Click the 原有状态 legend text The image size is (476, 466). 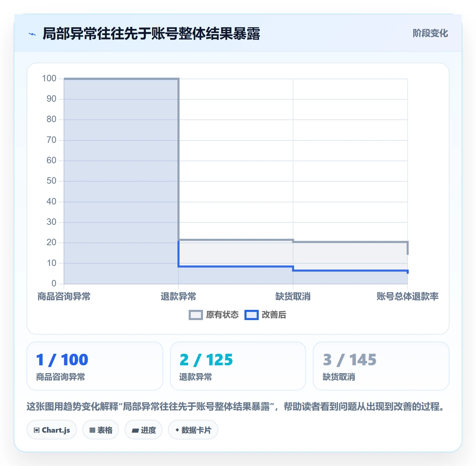[222, 315]
